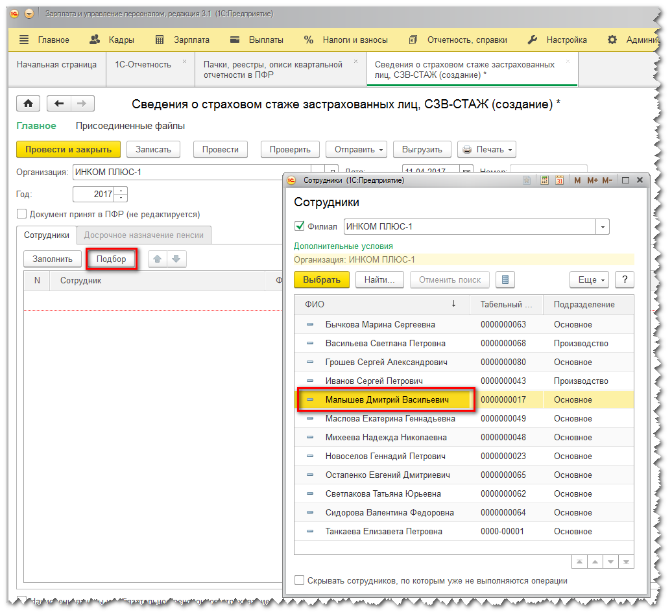Click the M+ memory button
This screenshot has height=616, width=672.
pos(592,180)
